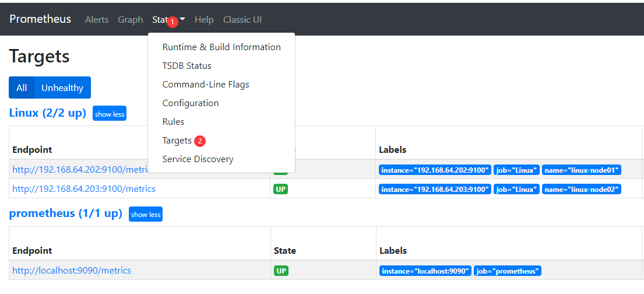Open the Status dropdown menu
The image size is (644, 294).
coord(168,19)
